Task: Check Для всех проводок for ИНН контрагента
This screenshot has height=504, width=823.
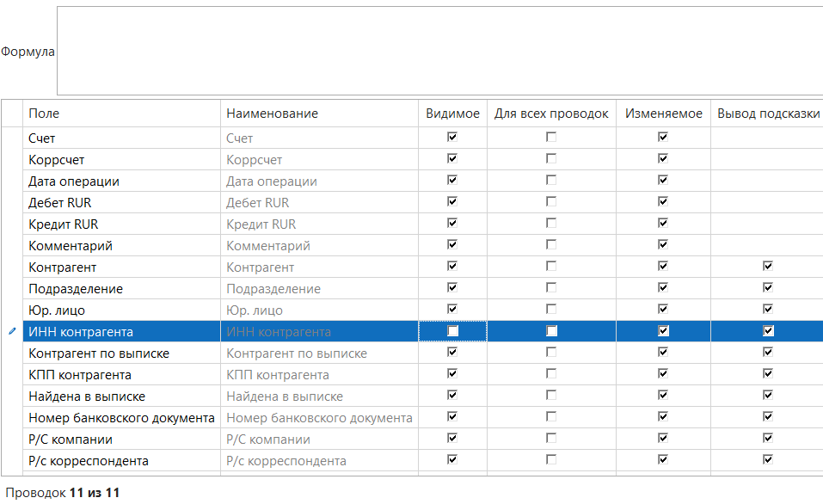Action: click(551, 331)
